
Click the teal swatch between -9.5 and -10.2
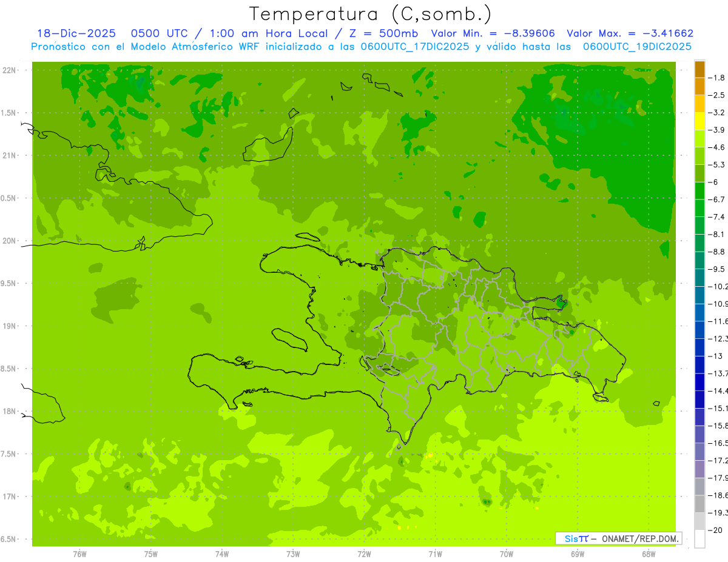pos(699,278)
